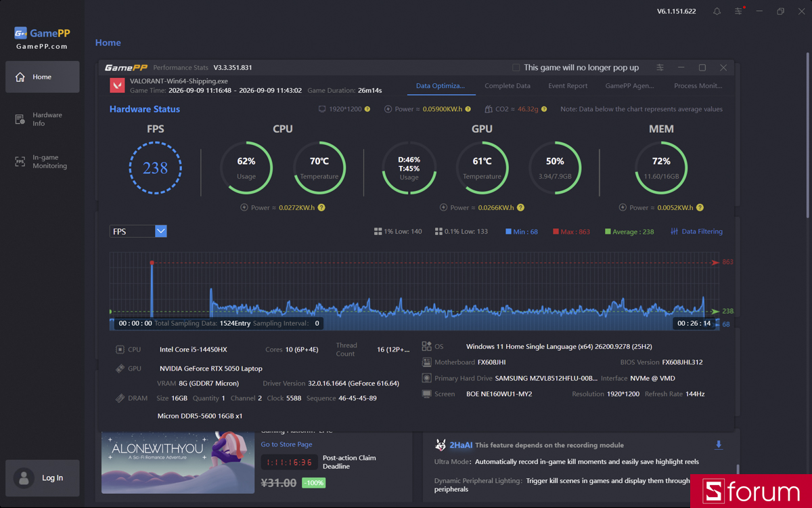Toggle the Min: 68 legend

point(522,232)
